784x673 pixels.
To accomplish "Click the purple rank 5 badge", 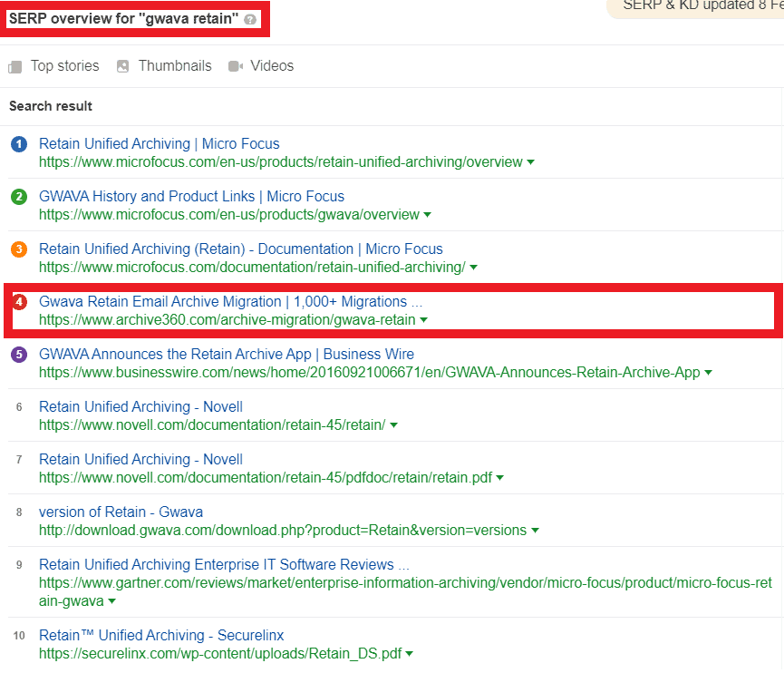I will (19, 355).
